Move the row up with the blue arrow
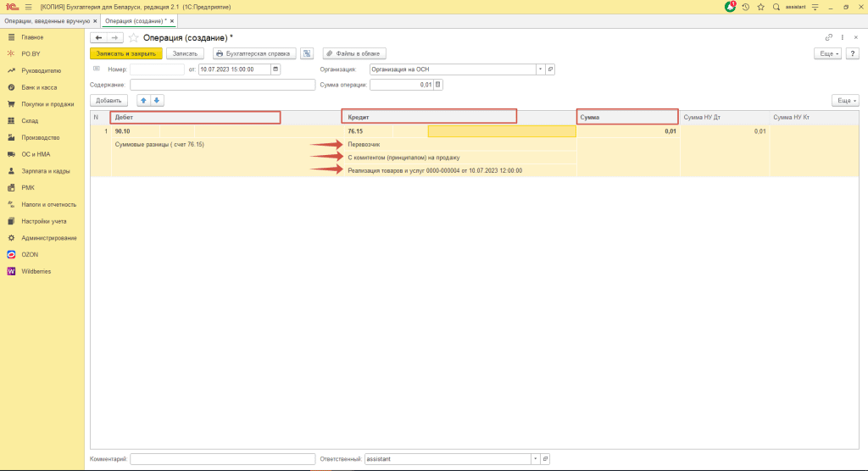The height and width of the screenshot is (471, 868). click(143, 100)
